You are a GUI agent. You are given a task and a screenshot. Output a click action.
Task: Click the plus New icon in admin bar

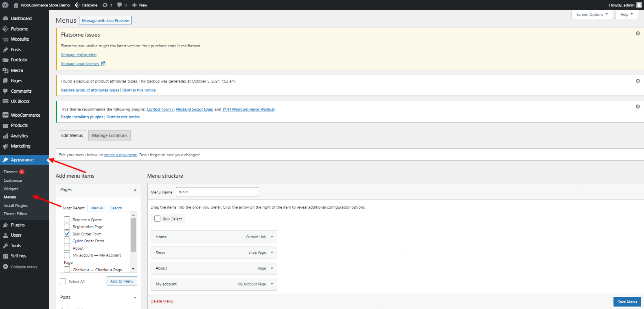134,5
